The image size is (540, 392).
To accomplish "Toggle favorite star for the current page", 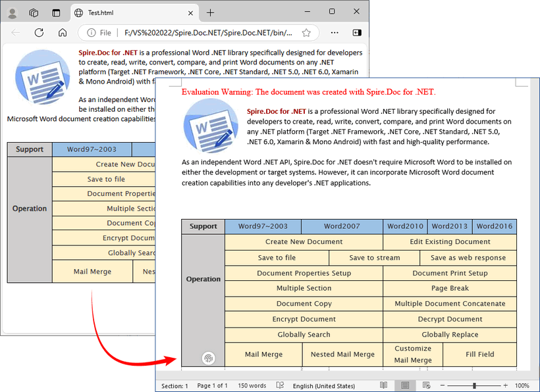I will (307, 32).
